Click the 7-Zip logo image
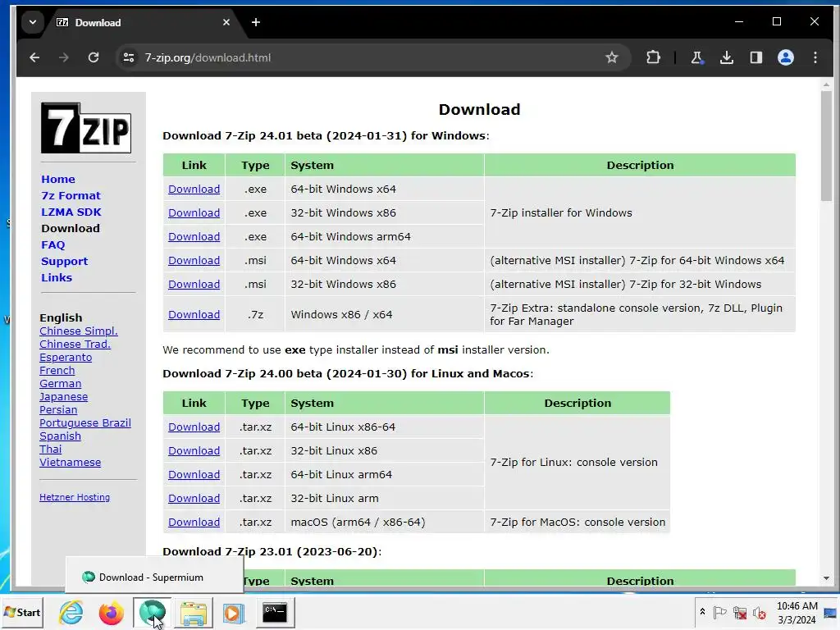The height and width of the screenshot is (630, 840). (x=86, y=128)
